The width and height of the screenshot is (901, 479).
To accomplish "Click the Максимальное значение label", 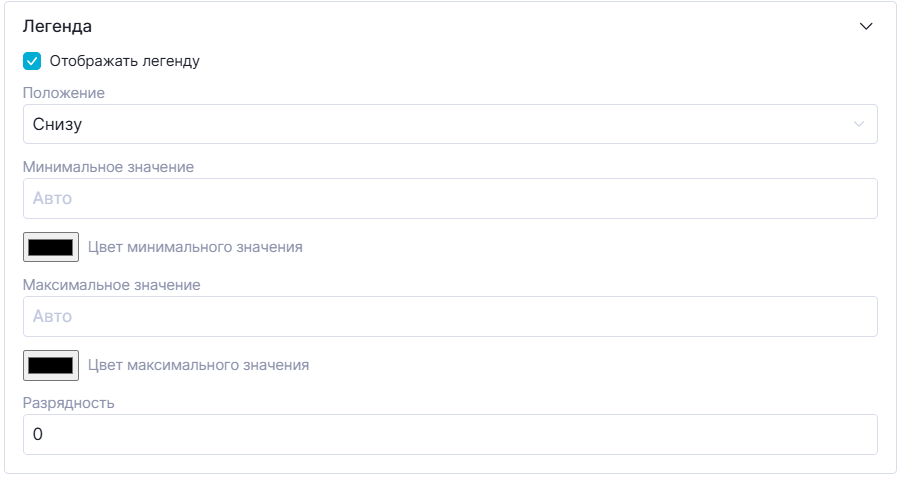I will pos(111,285).
